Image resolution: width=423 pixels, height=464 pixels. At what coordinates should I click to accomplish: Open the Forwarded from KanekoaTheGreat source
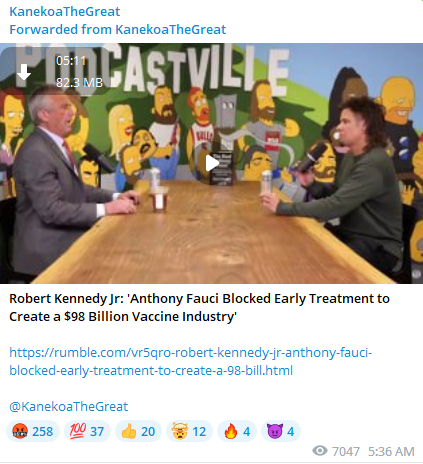pyautogui.click(x=118, y=30)
